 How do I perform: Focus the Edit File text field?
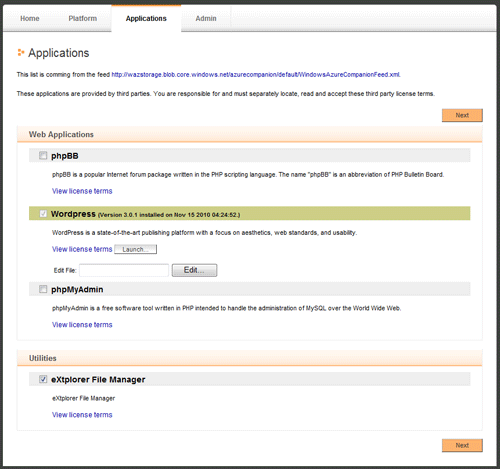tap(124, 270)
